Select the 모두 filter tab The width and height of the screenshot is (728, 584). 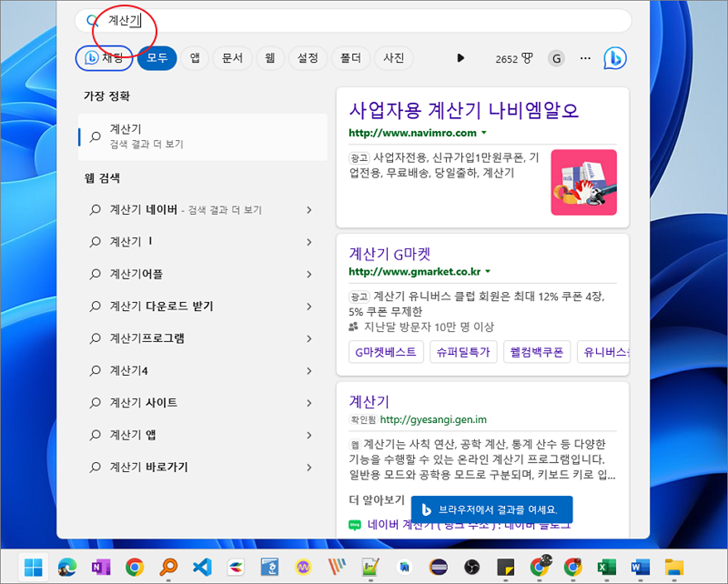[157, 58]
